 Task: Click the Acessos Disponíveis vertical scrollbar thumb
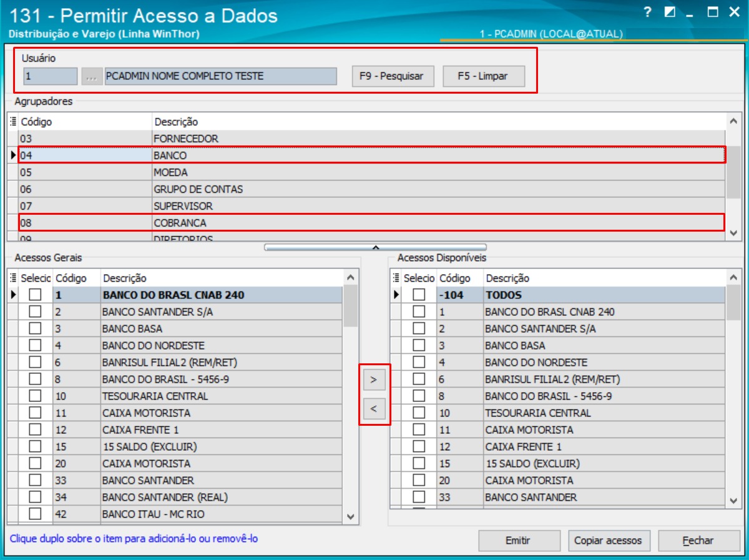tap(733, 302)
